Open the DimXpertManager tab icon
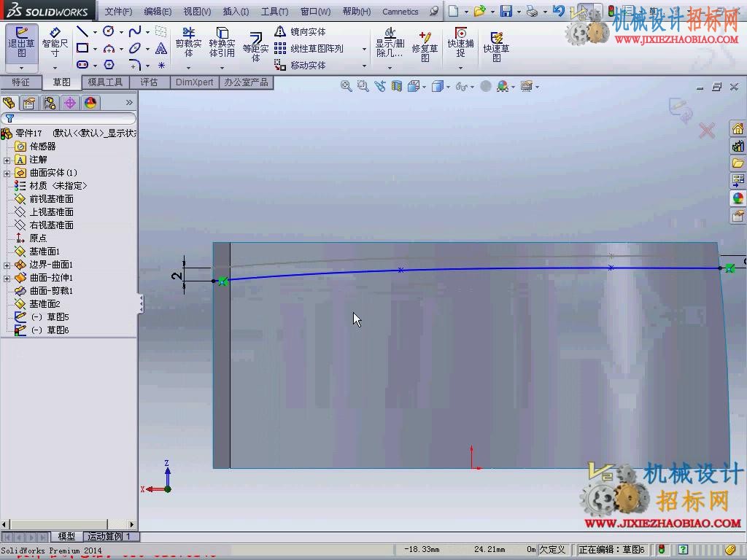Screen dimensions: 747x560 (x=70, y=103)
